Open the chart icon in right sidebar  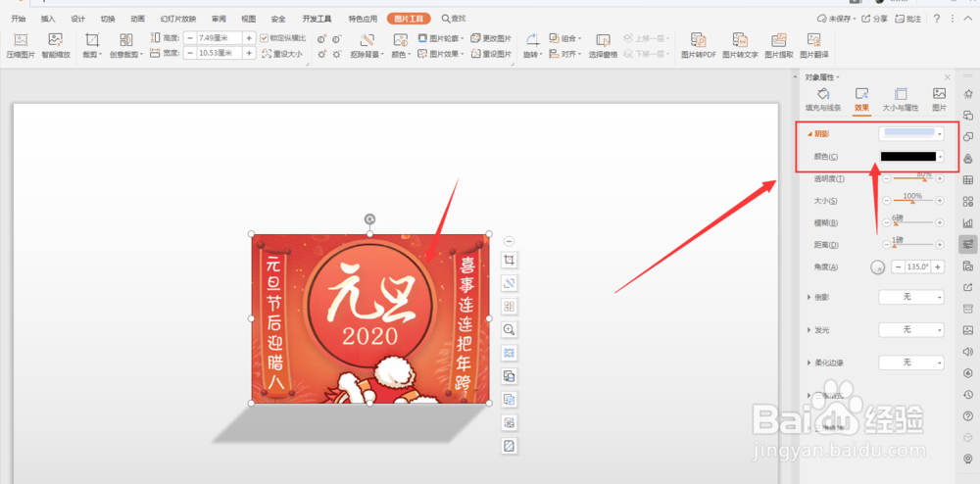968,222
